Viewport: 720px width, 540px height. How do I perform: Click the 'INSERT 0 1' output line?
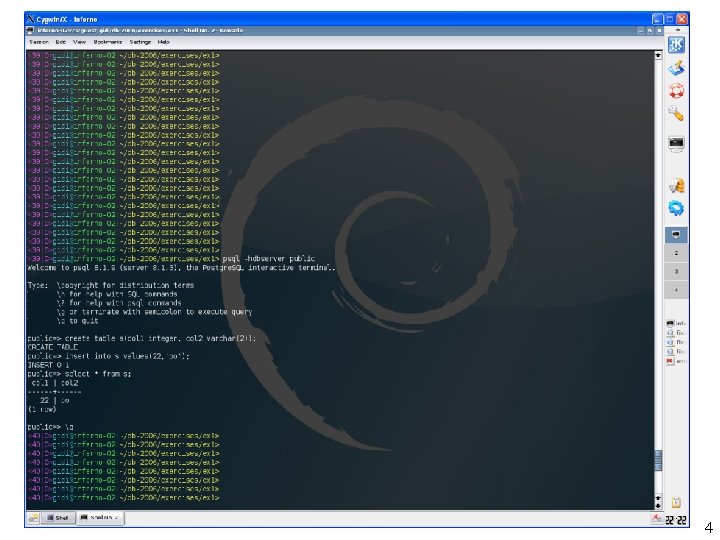pos(48,365)
